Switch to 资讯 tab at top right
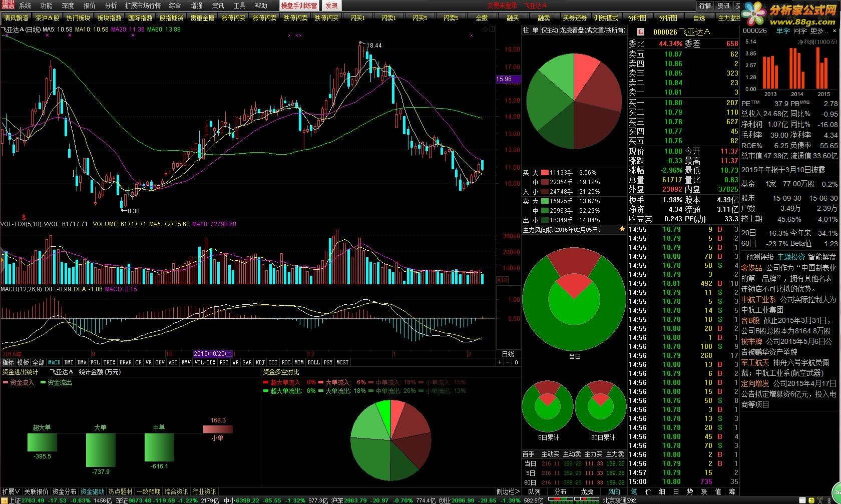This screenshot has width=841, height=504. tap(724, 6)
